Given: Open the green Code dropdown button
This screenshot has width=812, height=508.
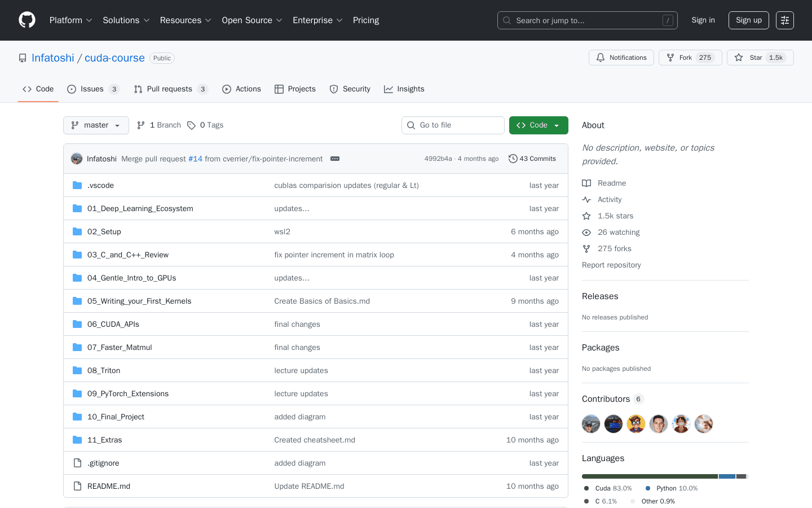Looking at the screenshot, I should [539, 125].
